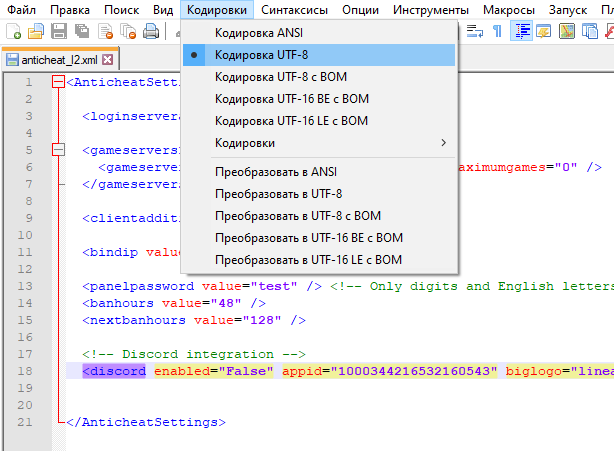Open the Document List toolbar icon
Image resolution: width=614 pixels, height=451 pixels.
(x=590, y=31)
